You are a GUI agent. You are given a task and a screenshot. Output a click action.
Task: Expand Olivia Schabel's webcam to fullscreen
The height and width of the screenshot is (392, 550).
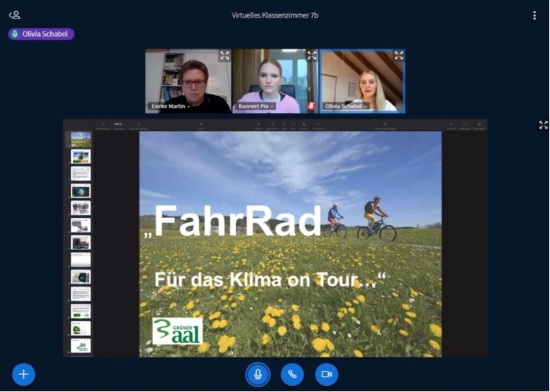tap(399, 55)
